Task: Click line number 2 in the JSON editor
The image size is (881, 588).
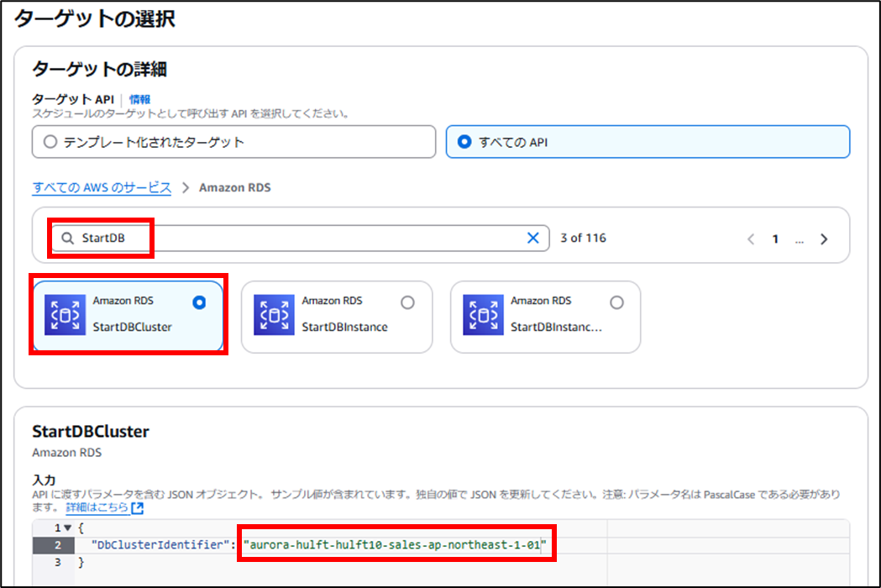Action: coord(57,544)
